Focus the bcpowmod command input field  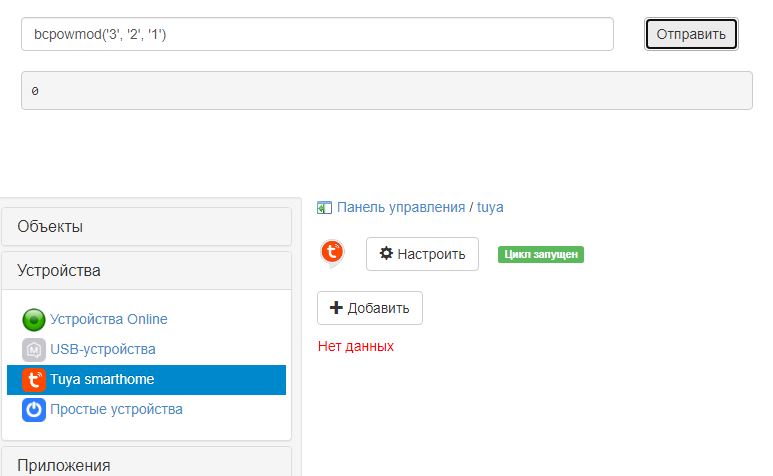[317, 34]
